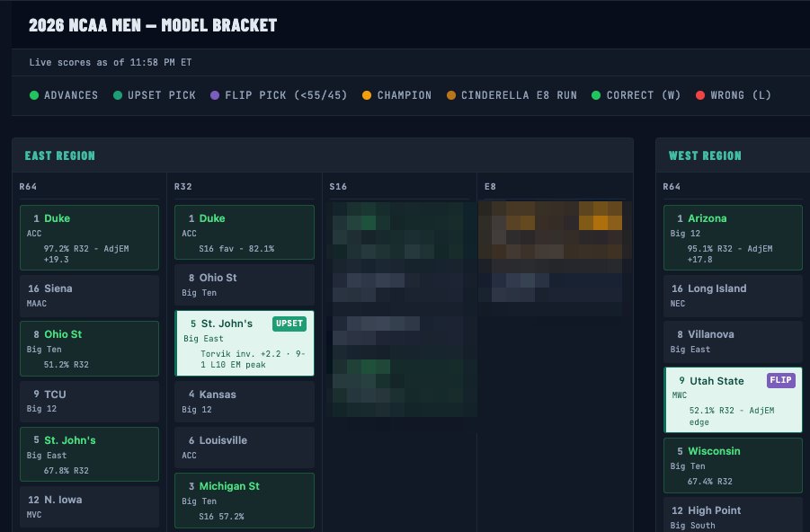The height and width of the screenshot is (532, 810).
Task: Select the 16 Long Island card
Action: [733, 296]
